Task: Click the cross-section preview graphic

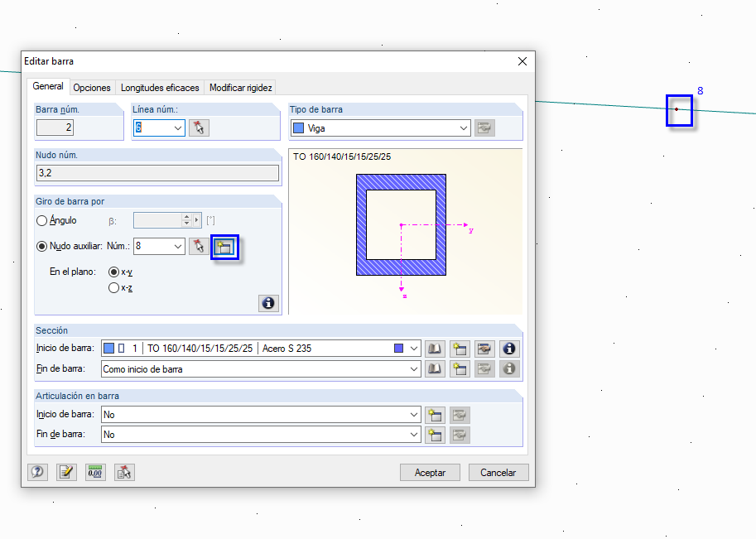Action: click(x=401, y=224)
